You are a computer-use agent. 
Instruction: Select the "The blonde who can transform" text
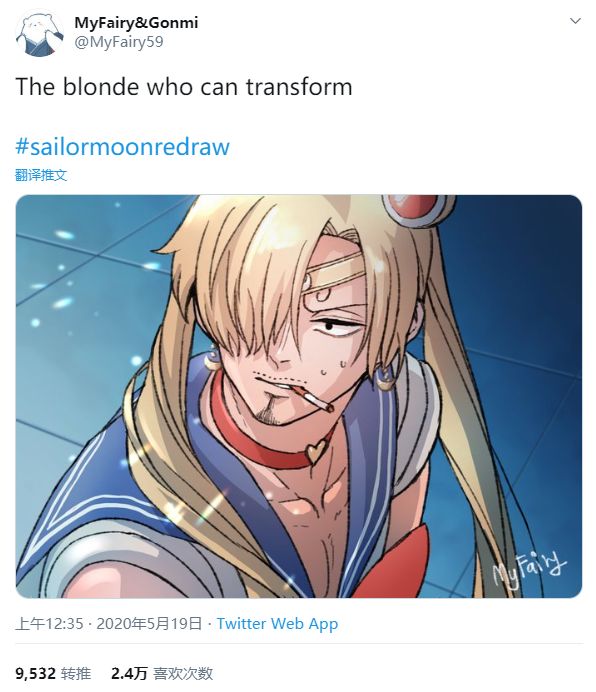tap(184, 86)
